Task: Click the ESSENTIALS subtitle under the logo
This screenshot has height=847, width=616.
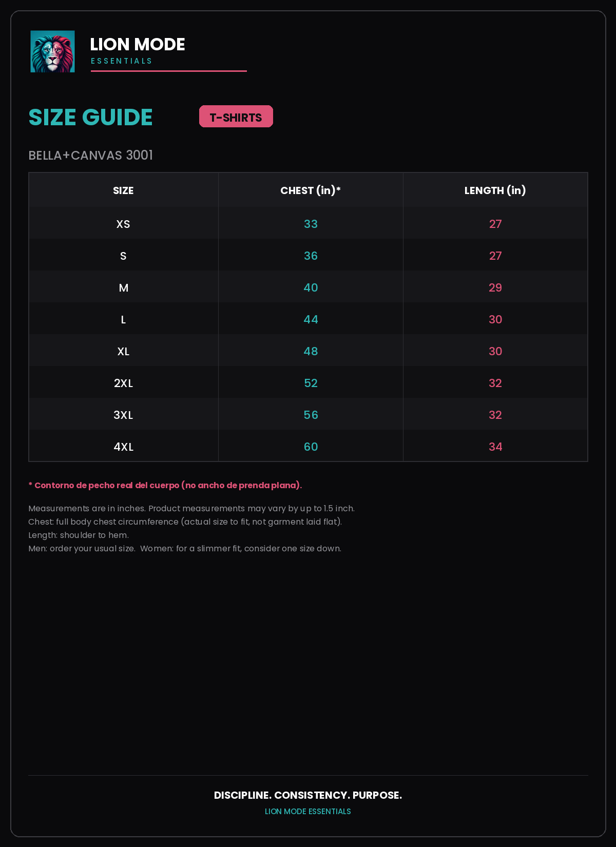Action: 122,61
